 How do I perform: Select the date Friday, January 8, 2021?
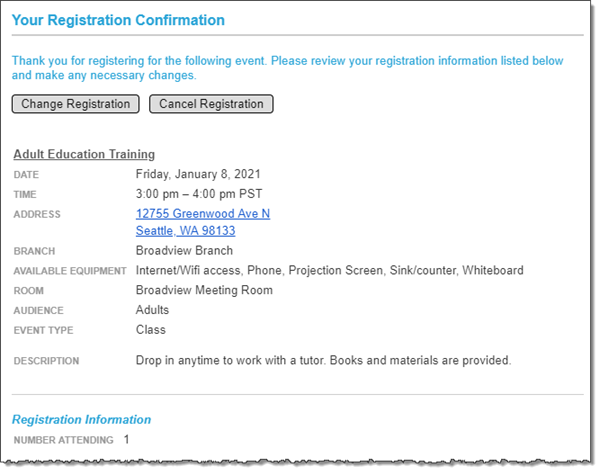(x=198, y=174)
